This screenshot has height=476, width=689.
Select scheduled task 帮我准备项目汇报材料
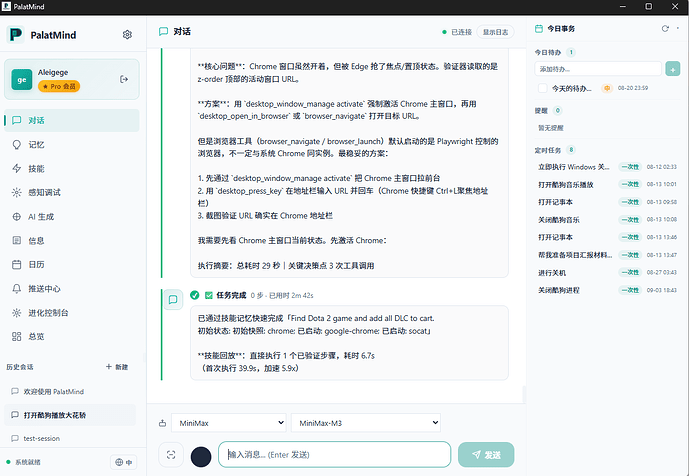coord(575,255)
